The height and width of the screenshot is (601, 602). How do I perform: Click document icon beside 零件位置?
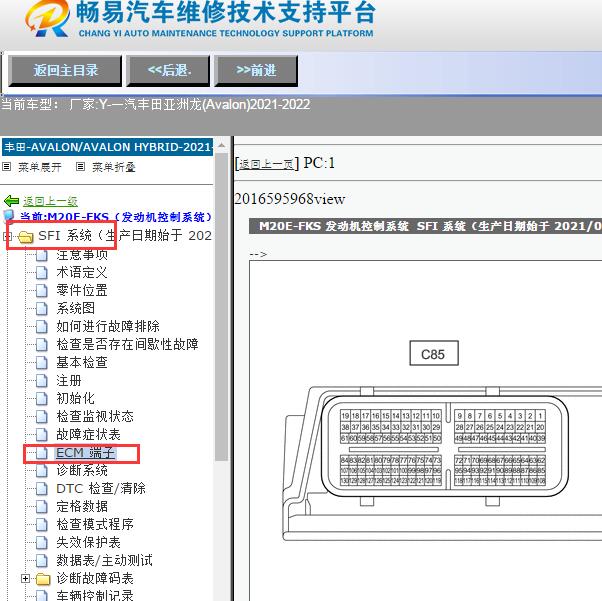pyautogui.click(x=41, y=291)
